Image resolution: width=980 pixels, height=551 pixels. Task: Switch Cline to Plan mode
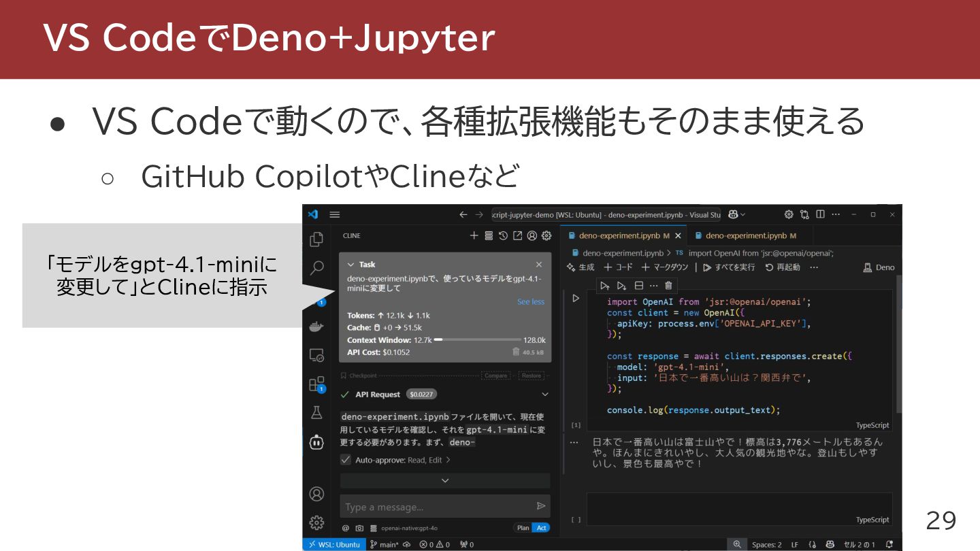pos(523,528)
